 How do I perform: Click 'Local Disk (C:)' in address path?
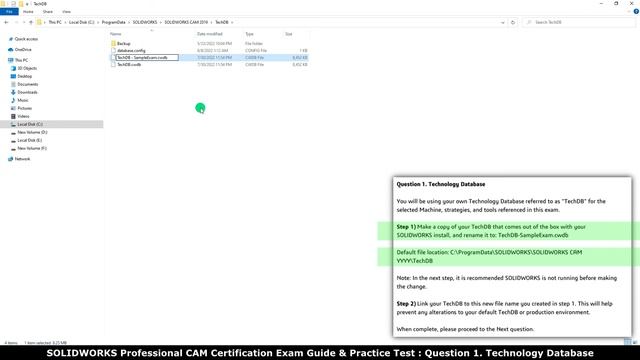(81, 22)
